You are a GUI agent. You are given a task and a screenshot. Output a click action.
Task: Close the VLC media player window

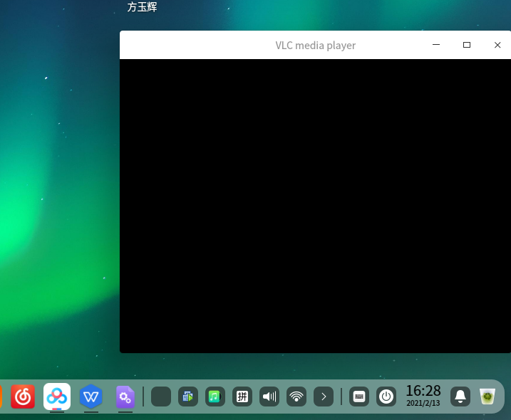497,45
